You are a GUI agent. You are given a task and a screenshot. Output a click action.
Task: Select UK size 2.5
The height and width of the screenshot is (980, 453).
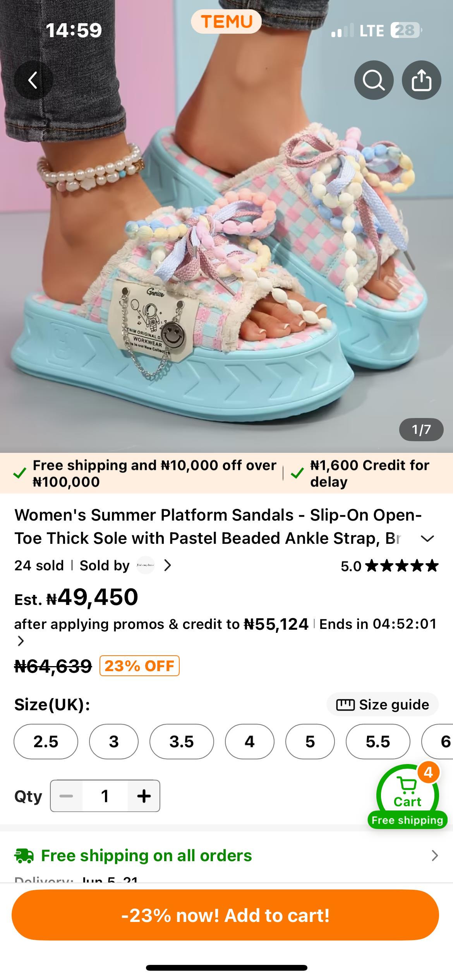pyautogui.click(x=46, y=742)
